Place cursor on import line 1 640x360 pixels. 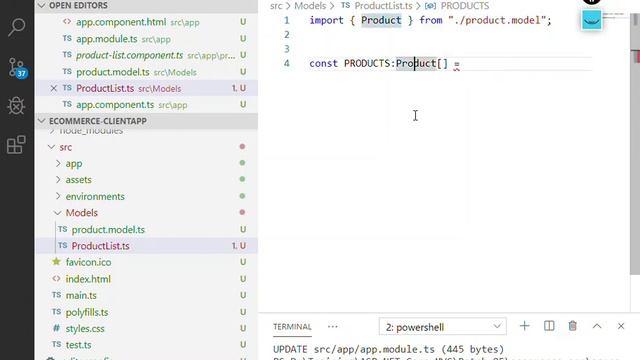pos(430,20)
